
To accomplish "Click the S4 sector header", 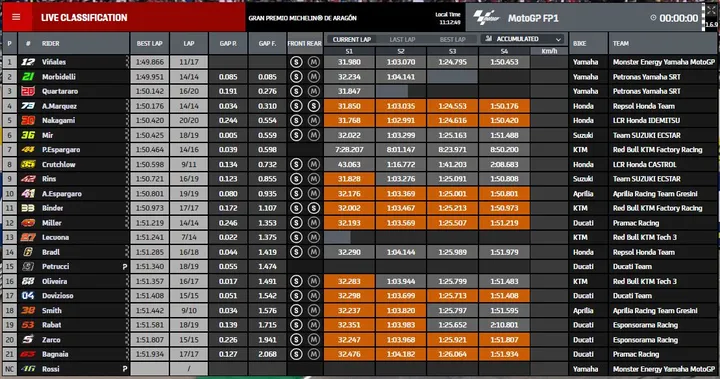I will 504,51.
